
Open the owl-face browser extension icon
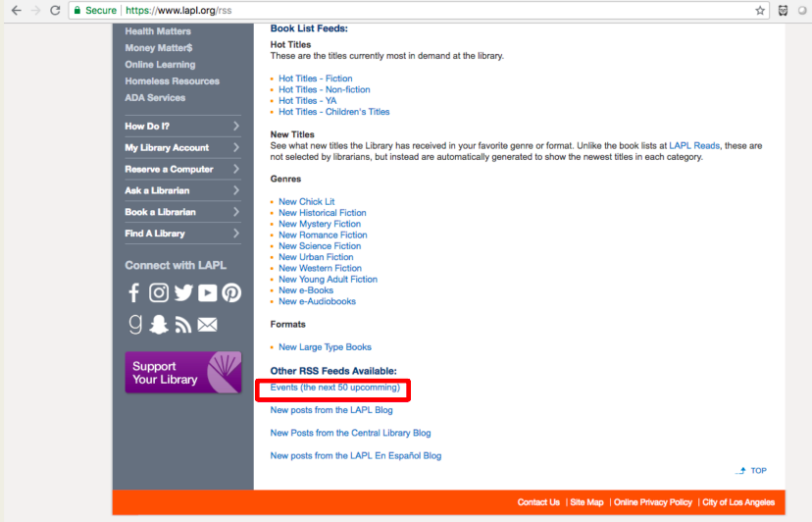783,11
